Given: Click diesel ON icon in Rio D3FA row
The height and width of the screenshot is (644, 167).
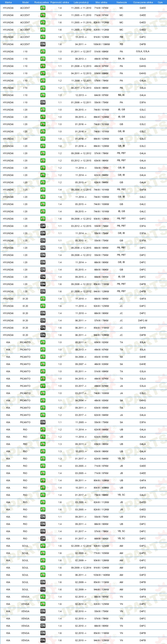Looking at the screenshot, I should click(x=43, y=517).
